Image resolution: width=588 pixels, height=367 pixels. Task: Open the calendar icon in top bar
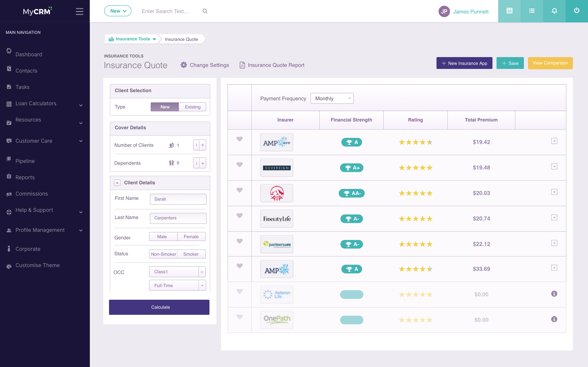(x=509, y=11)
